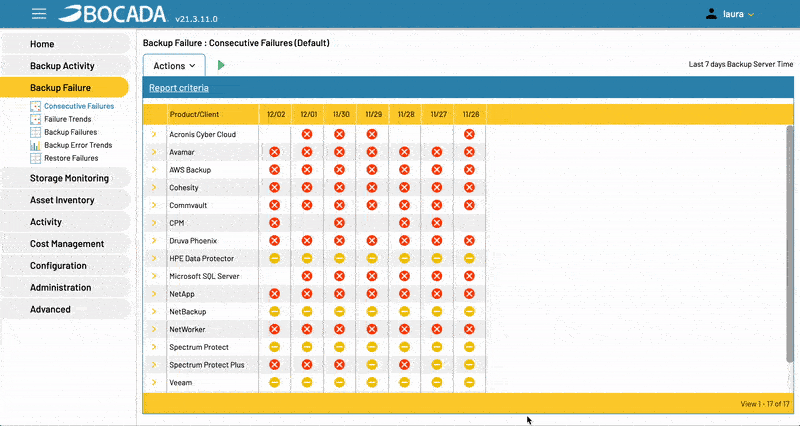Click Spectrum Protect 11/27 warning icon
800x426 pixels.
[437, 347]
